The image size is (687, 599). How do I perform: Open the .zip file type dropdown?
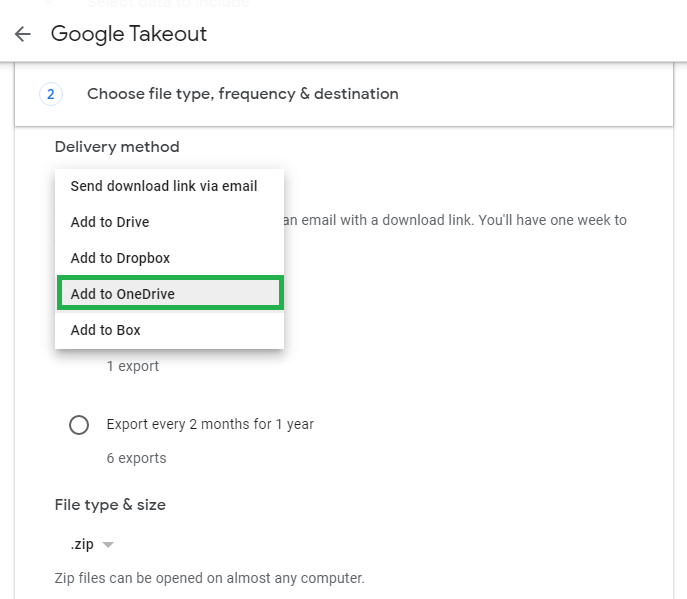pos(92,544)
